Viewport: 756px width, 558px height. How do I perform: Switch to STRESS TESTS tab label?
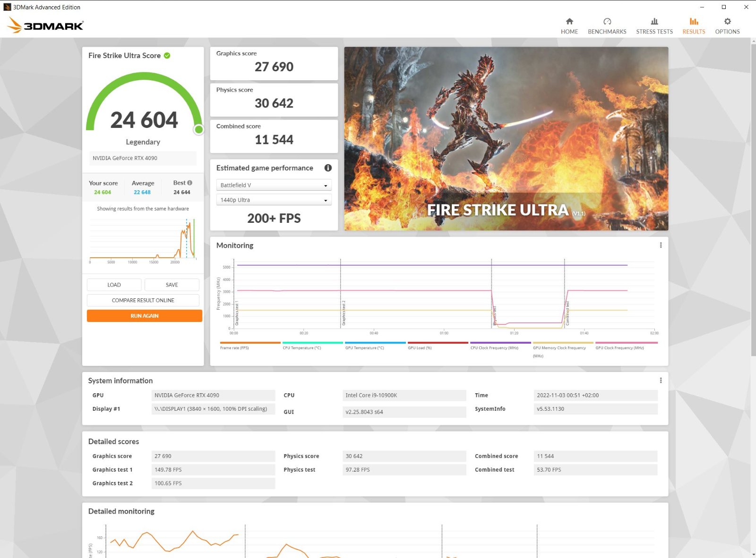654,32
